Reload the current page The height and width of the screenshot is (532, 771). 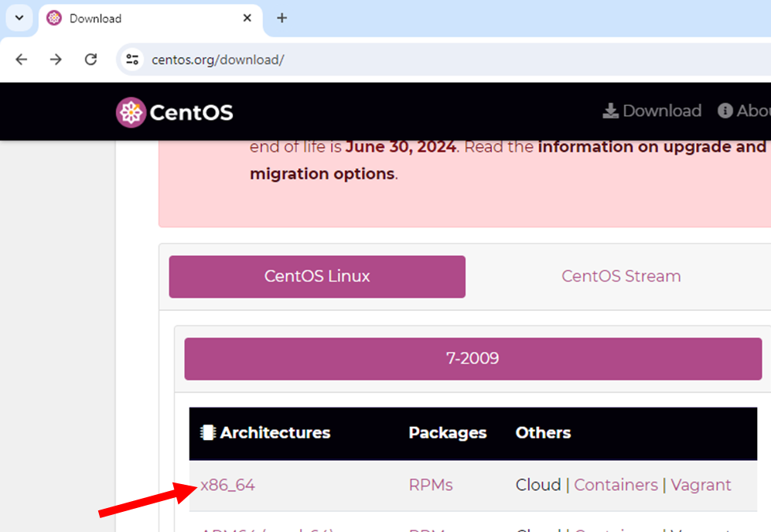tap(91, 60)
